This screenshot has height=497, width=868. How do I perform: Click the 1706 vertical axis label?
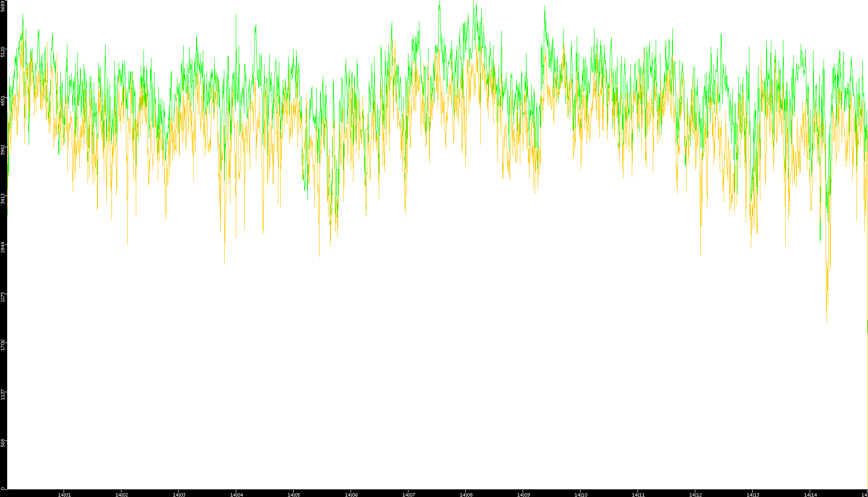coord(3,345)
